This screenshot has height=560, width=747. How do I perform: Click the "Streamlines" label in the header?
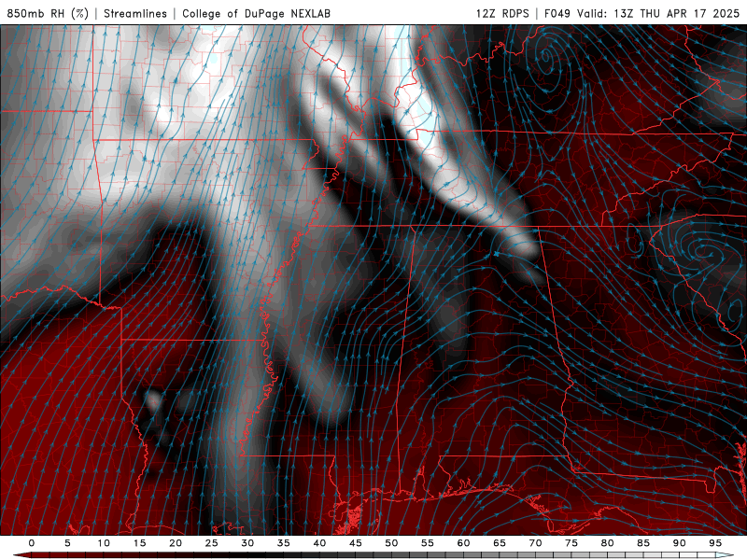point(135,13)
